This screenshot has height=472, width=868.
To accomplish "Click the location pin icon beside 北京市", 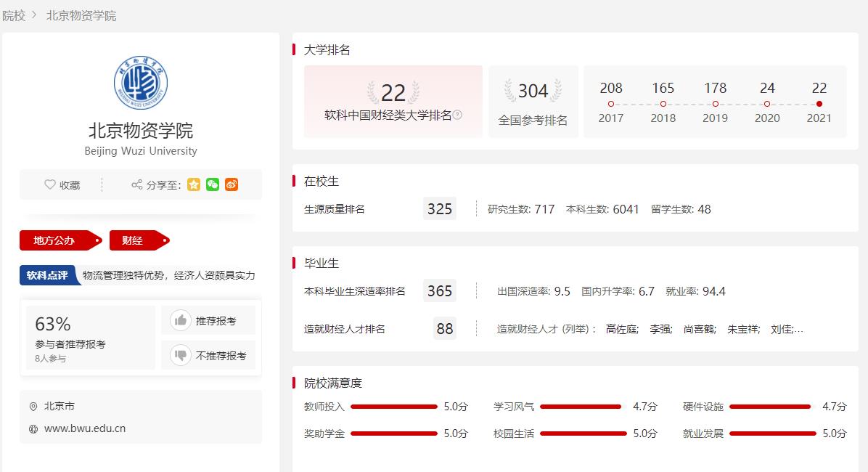I will tap(33, 407).
